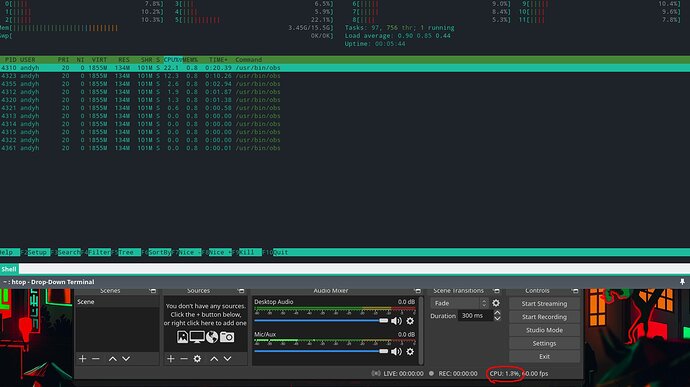Remove source with minus icon
The height and width of the screenshot is (387, 690).
(x=184, y=359)
